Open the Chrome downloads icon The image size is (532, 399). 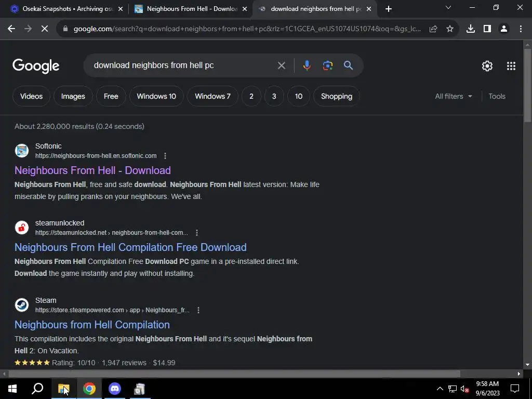click(471, 29)
